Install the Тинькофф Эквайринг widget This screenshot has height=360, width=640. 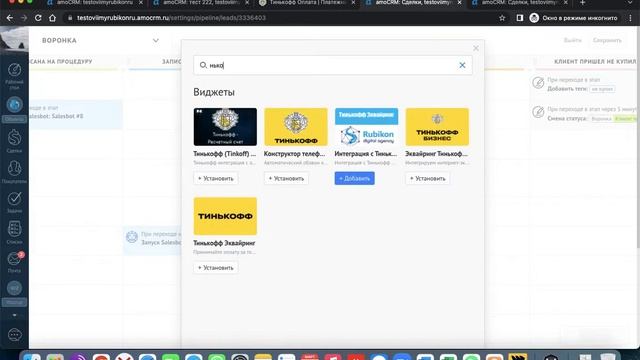click(x=216, y=268)
